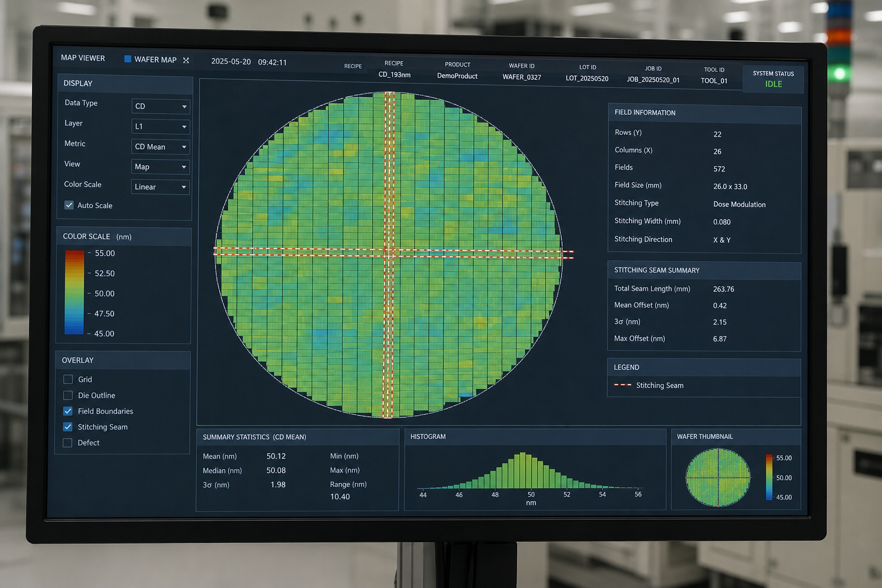Viewport: 882px width, 588px height.
Task: Click the blue Wafer Map tab icon
Action: click(128, 59)
